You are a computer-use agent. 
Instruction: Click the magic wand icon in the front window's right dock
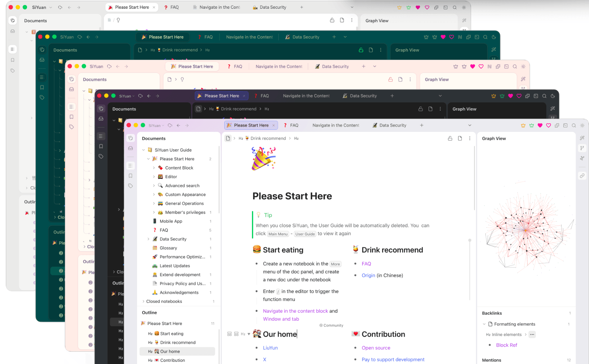pyautogui.click(x=582, y=138)
